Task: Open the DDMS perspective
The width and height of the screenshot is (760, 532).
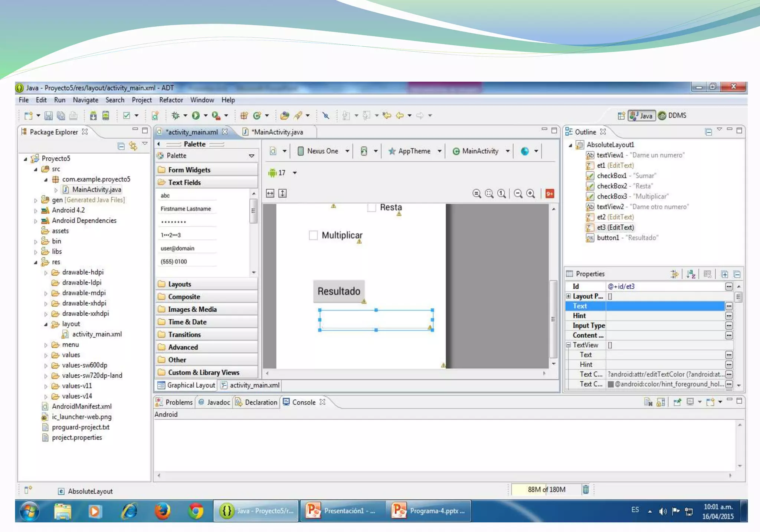Action: [672, 116]
